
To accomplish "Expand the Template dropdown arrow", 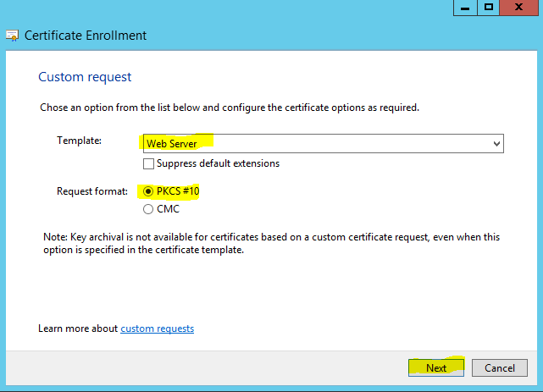I will click(496, 144).
